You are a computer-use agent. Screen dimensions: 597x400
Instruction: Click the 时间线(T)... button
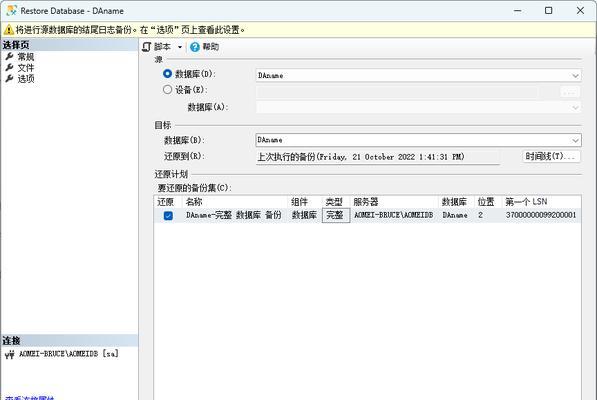[x=551, y=156]
